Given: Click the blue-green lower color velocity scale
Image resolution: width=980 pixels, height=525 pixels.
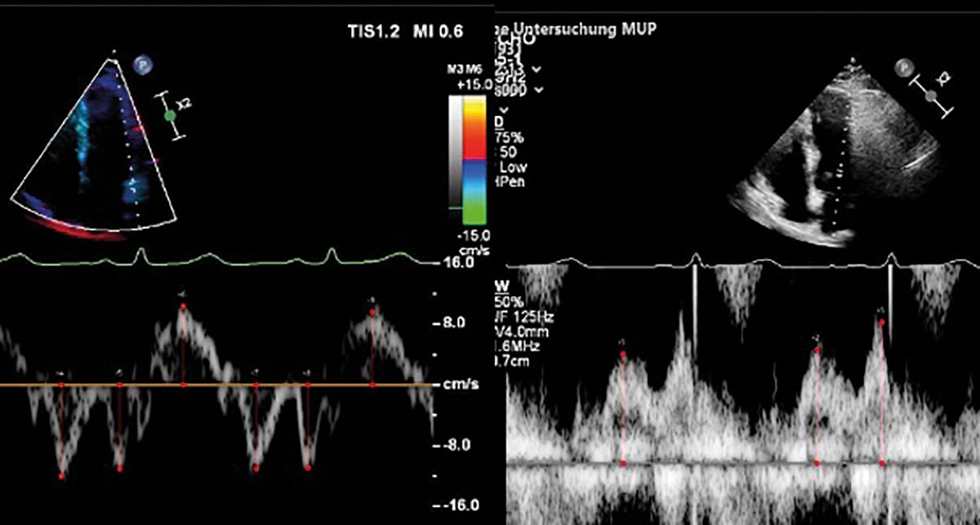Looking at the screenshot, I should tap(474, 191).
